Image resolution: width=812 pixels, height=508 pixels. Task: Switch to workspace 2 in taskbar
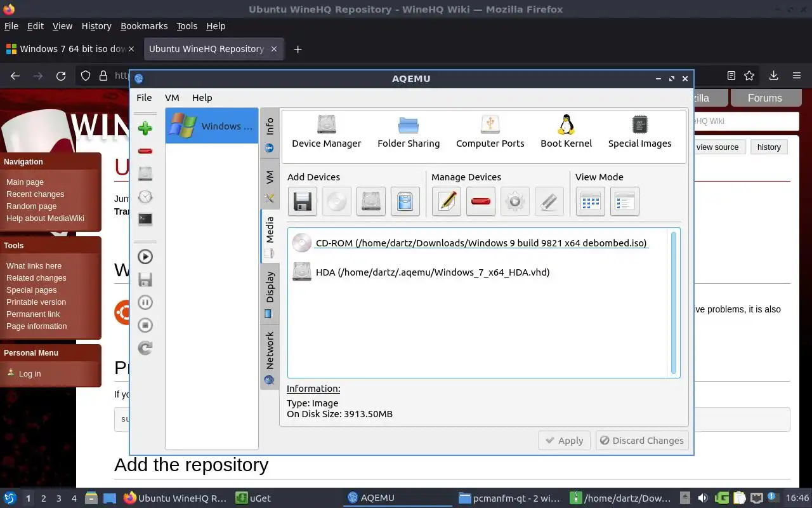click(x=43, y=498)
